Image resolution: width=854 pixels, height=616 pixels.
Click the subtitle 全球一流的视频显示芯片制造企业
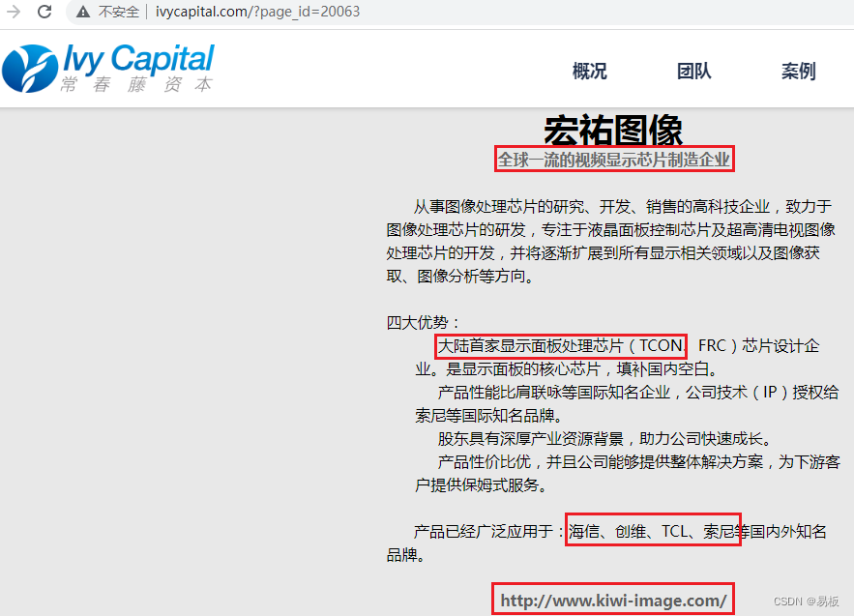[614, 160]
